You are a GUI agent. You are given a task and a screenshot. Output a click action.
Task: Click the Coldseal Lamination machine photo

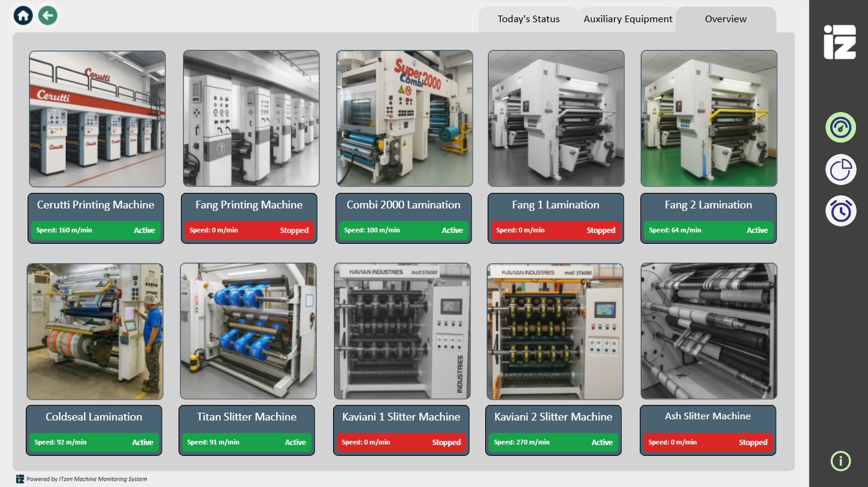click(x=95, y=331)
